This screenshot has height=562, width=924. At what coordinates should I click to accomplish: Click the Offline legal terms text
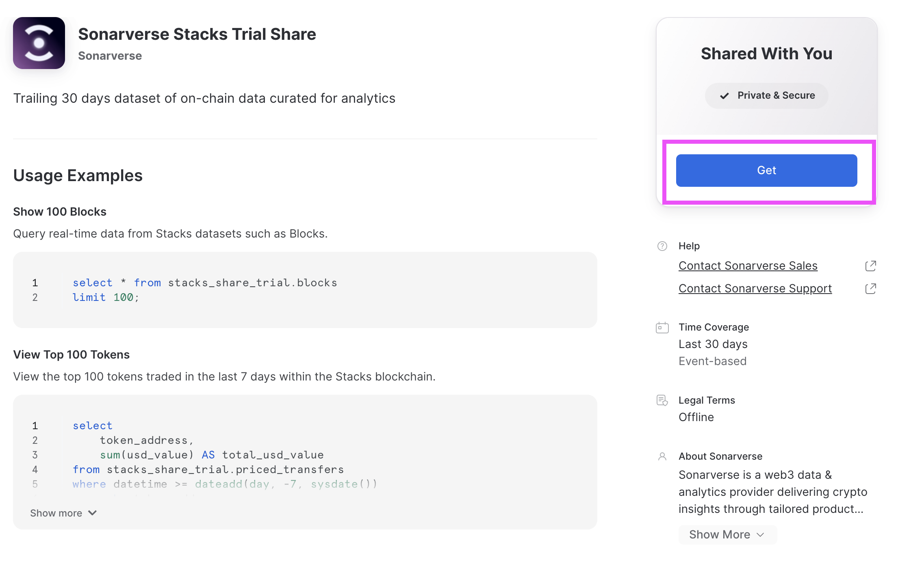click(x=696, y=417)
